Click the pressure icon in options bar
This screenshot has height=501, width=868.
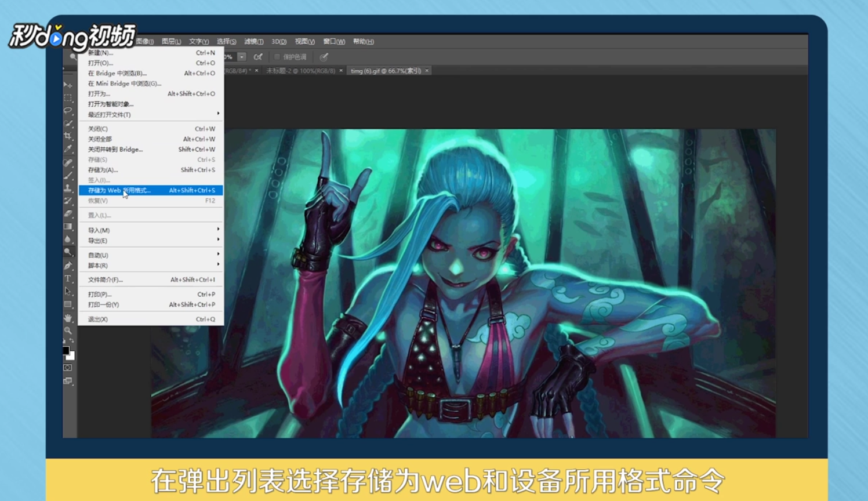[324, 57]
